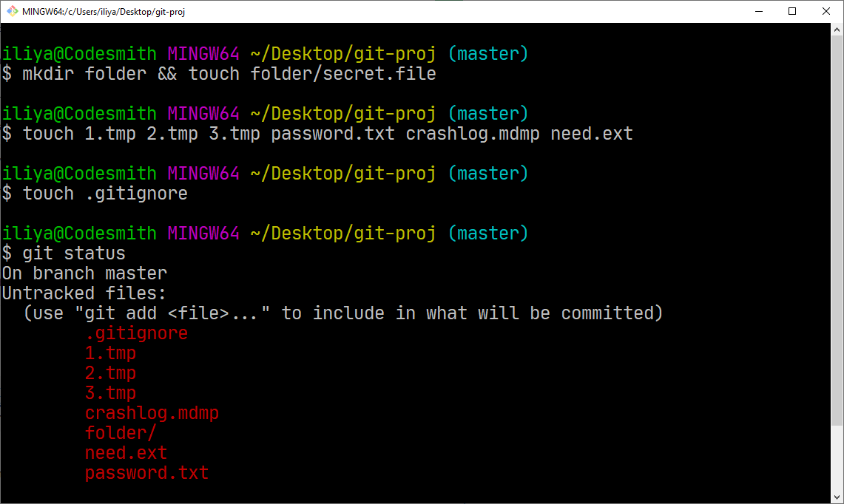Click the scrollbar up arrow
The image size is (844, 504).
coord(837,30)
